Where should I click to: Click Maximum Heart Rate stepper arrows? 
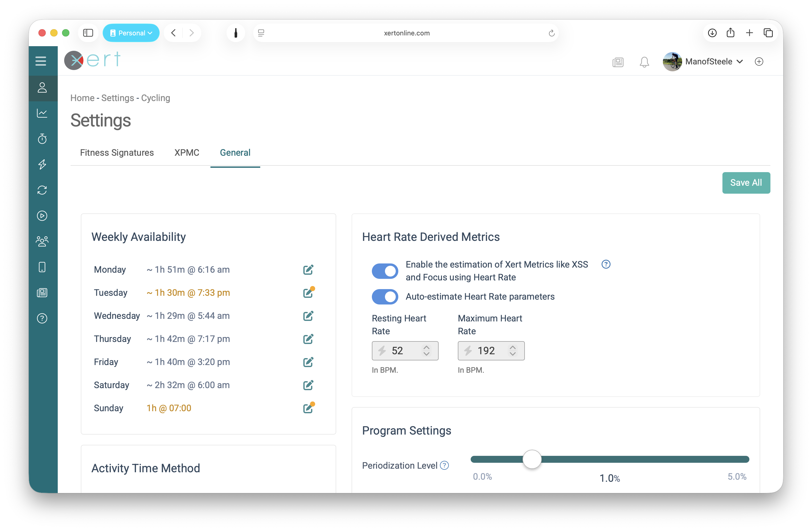coord(513,351)
